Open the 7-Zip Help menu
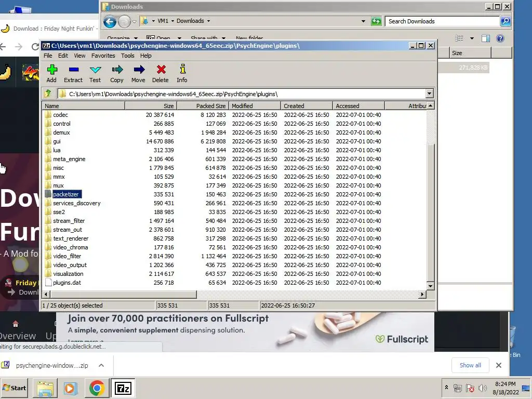Viewport: 532px width, 399px height. [146, 56]
